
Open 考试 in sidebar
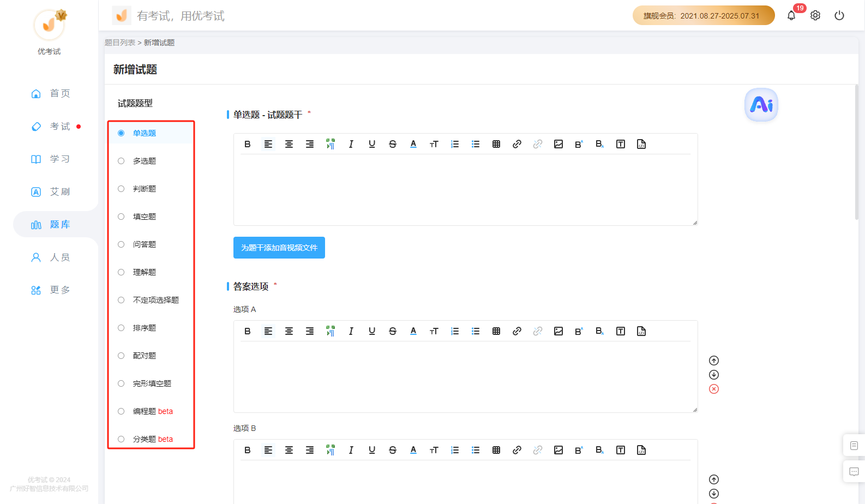click(x=50, y=126)
